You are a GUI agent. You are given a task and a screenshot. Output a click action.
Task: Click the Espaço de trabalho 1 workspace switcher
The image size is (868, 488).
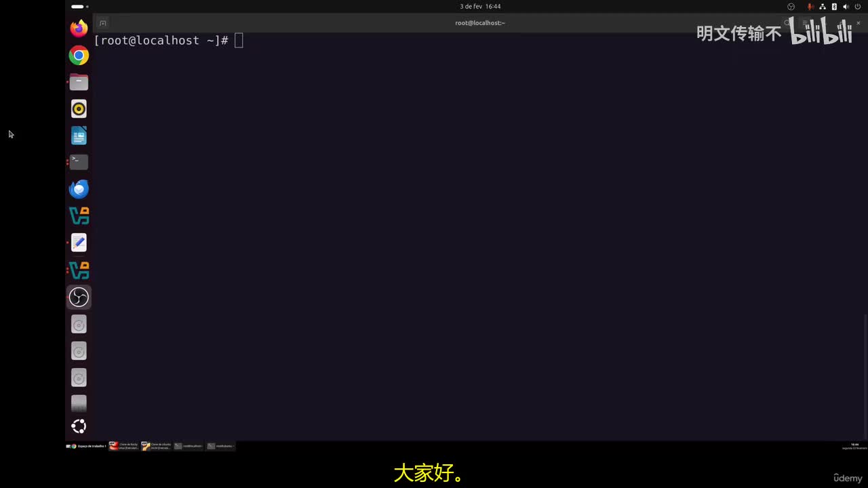[x=87, y=446]
